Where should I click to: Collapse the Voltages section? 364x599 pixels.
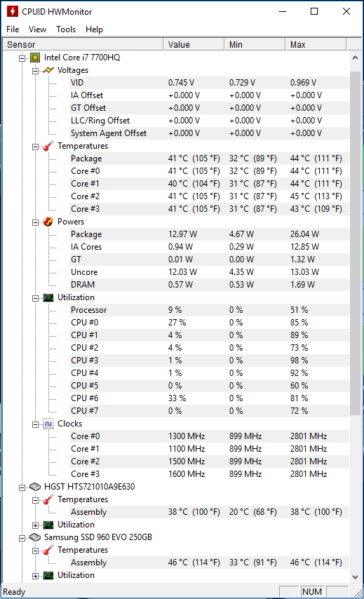click(x=36, y=71)
